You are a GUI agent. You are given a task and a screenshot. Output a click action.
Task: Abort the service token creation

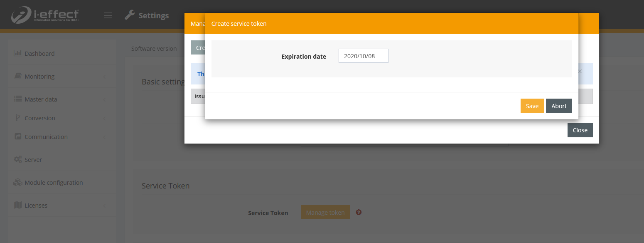[x=559, y=106]
